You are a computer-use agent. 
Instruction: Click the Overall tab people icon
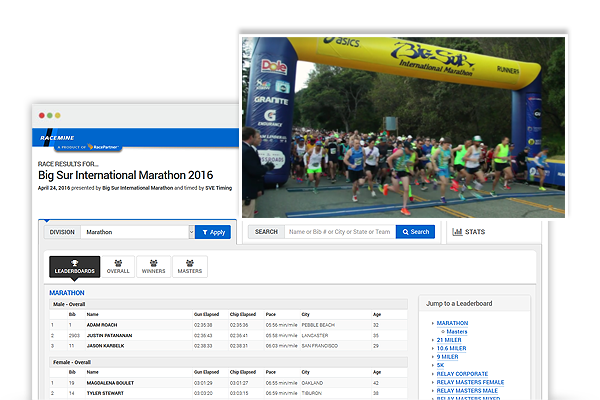(118, 263)
